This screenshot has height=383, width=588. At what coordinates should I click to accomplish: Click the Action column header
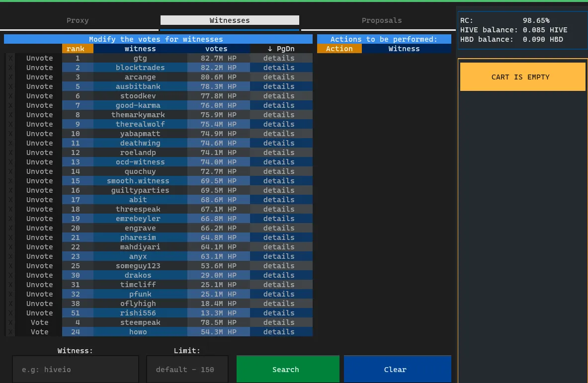pyautogui.click(x=339, y=49)
